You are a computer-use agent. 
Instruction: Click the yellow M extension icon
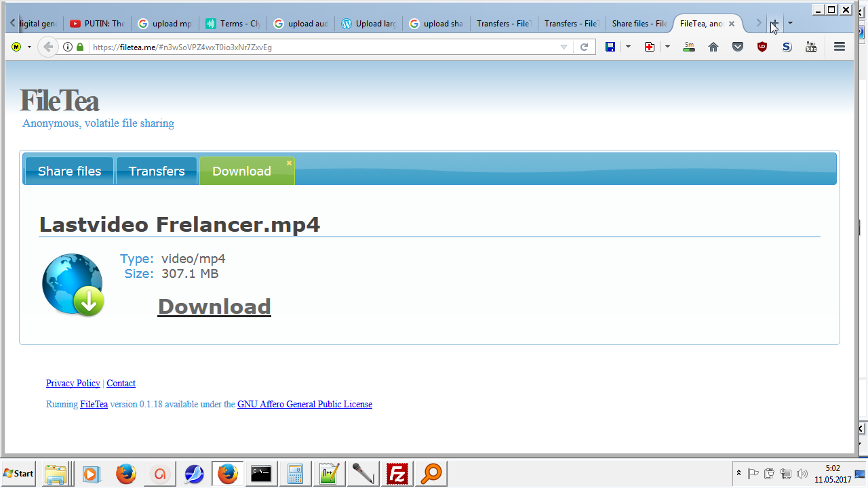tap(16, 47)
